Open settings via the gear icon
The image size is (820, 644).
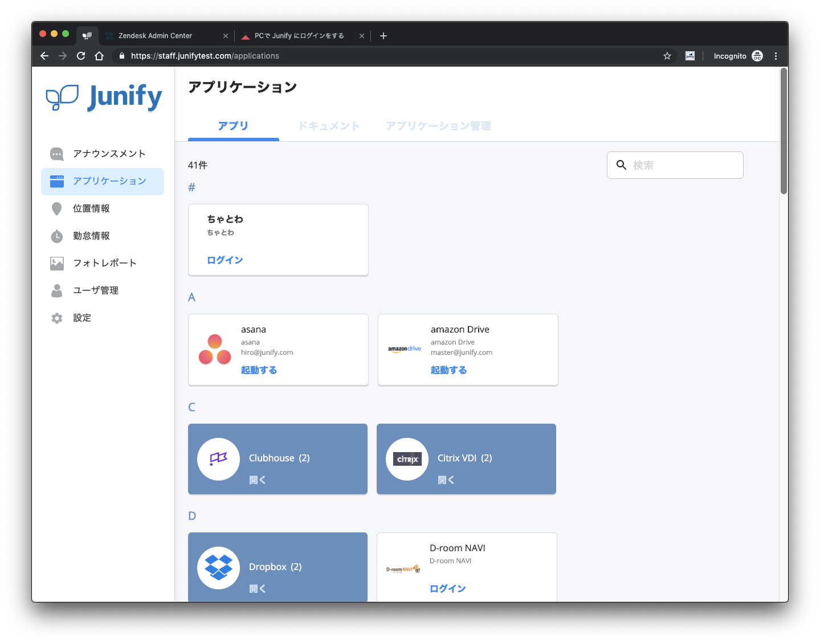pos(57,318)
